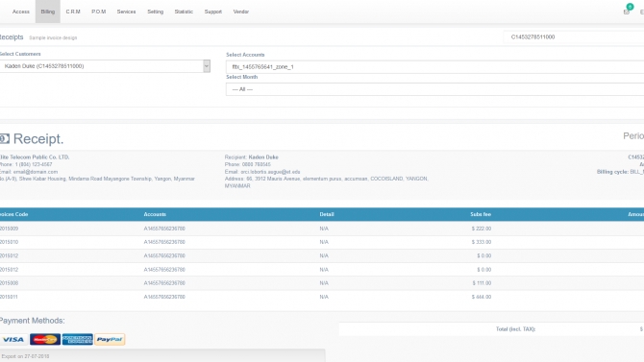Select the MasterCard payment method

click(x=45, y=339)
